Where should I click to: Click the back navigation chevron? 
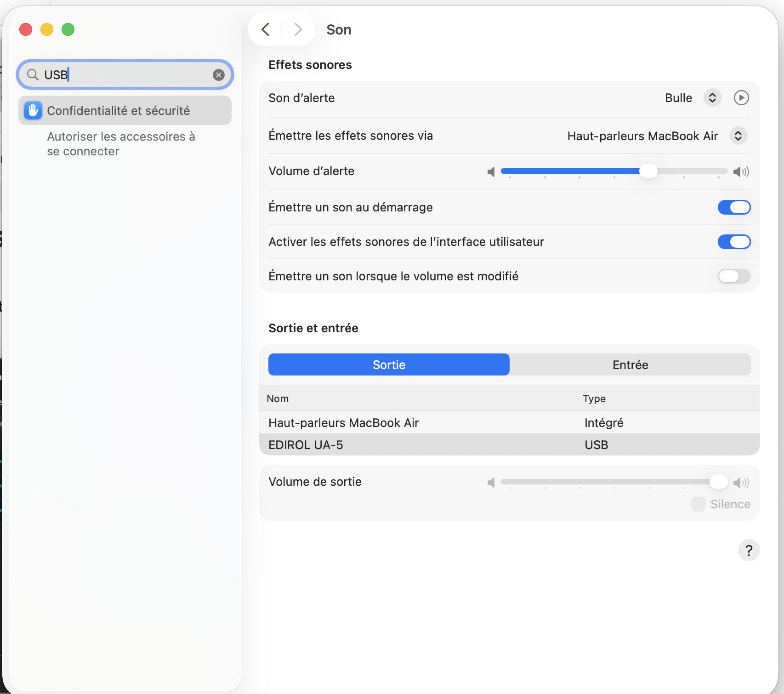pos(266,29)
